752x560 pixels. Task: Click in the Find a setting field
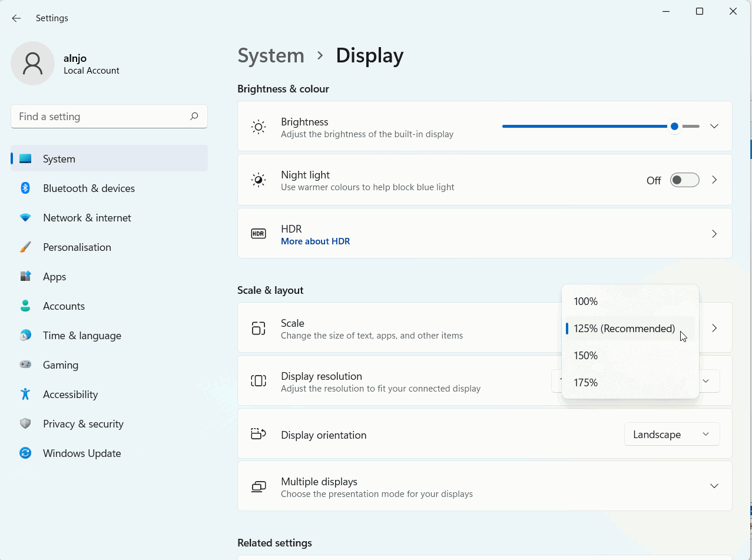pos(109,117)
